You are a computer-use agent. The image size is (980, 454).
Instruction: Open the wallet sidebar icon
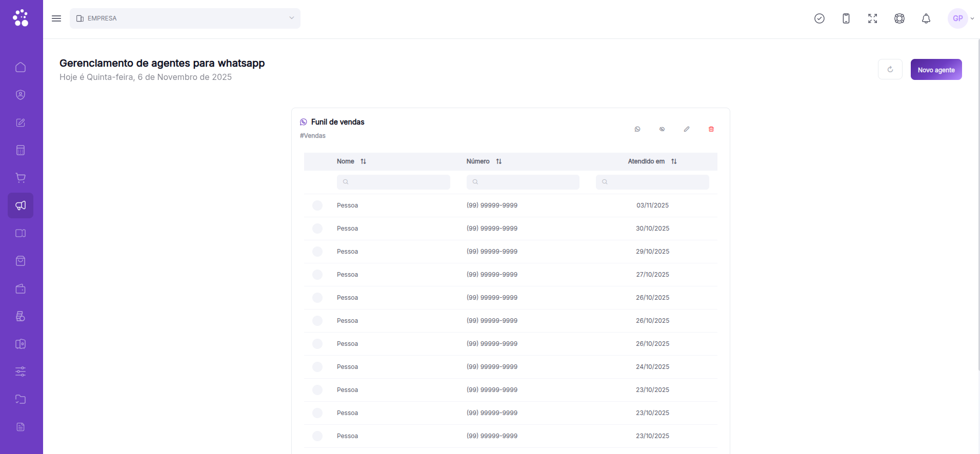click(21, 288)
